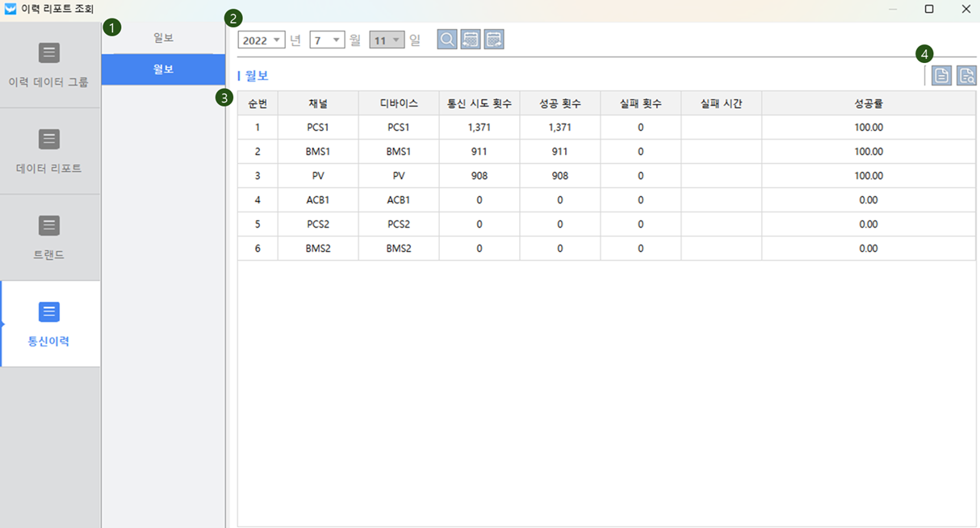Click the next period calendar icon
The width and height of the screenshot is (980, 528).
[494, 40]
